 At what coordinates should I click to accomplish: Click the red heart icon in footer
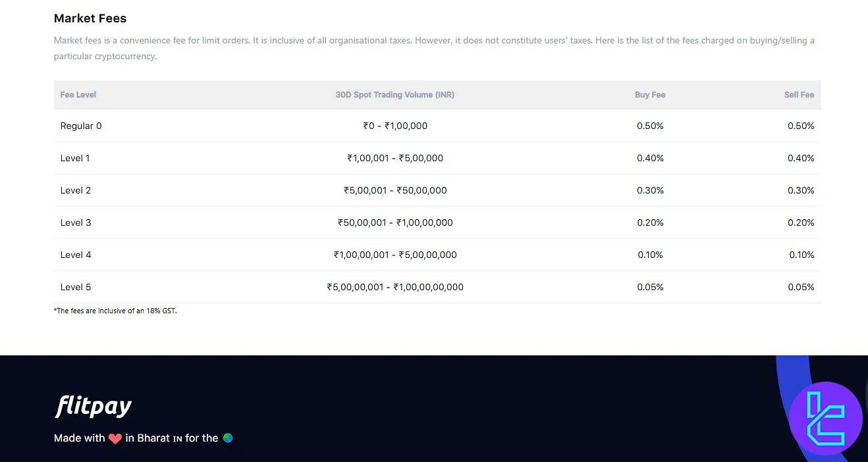[x=115, y=438]
